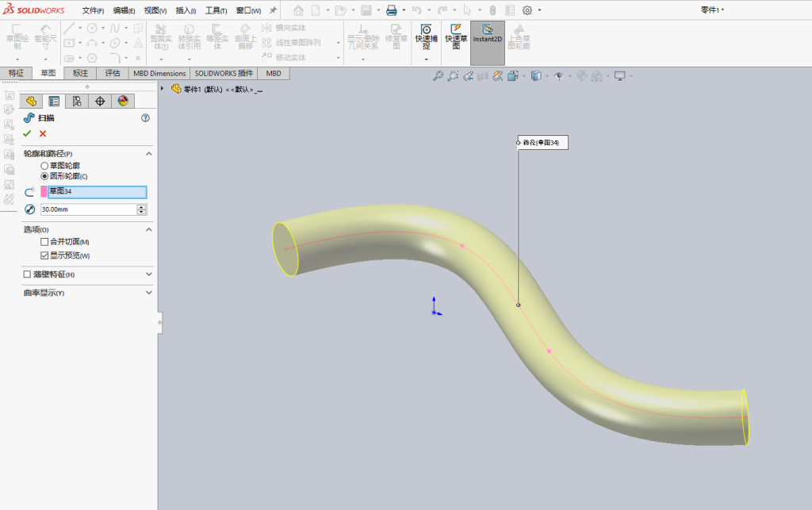This screenshot has width=812, height=510.
Task: Click the Display Style icon
Action: tap(536, 76)
